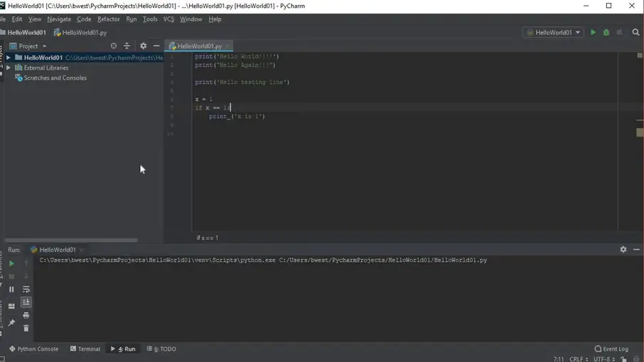Open the Terminal tool window

(85, 349)
